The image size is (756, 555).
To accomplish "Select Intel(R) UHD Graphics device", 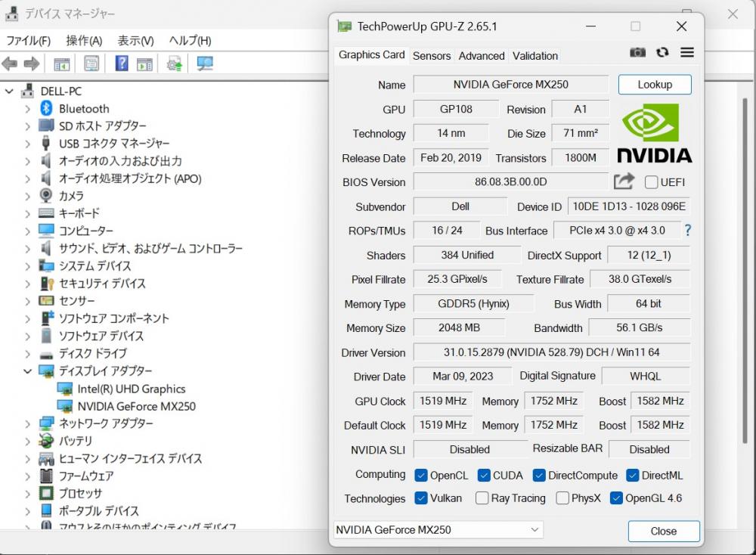I will (131, 389).
